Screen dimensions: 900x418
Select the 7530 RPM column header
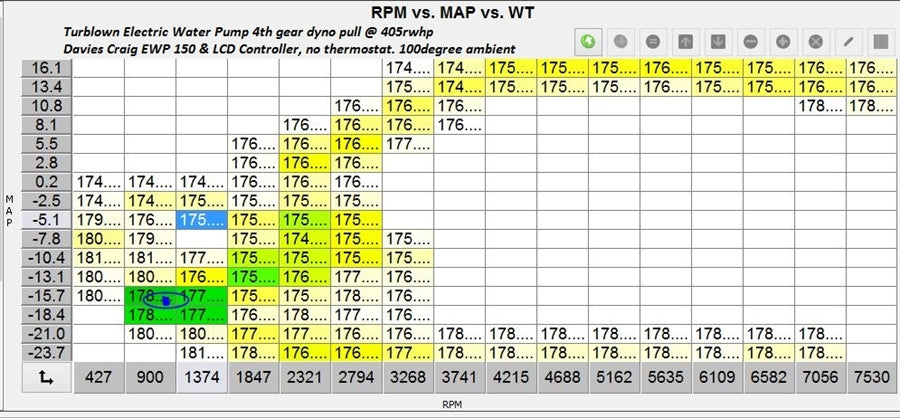point(872,378)
